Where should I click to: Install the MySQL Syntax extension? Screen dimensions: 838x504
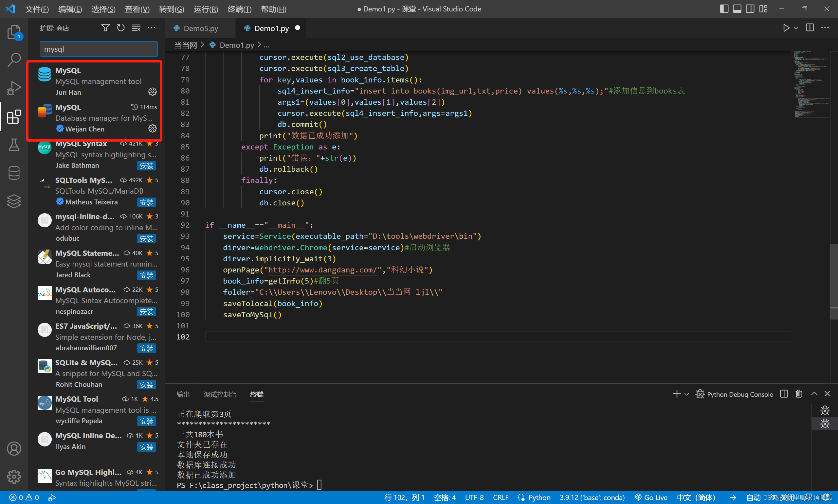click(146, 166)
